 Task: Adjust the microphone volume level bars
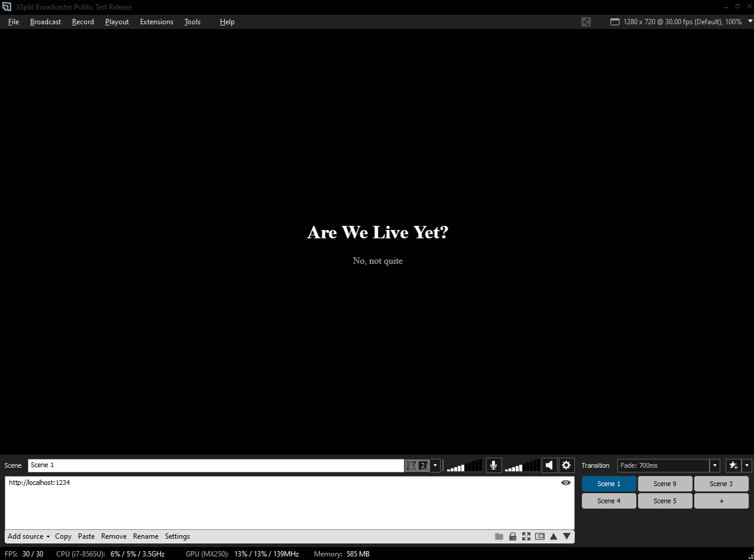(464, 466)
